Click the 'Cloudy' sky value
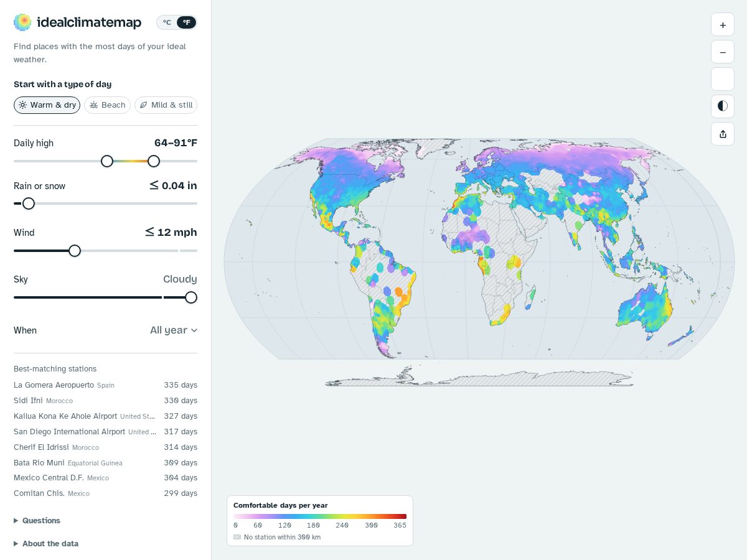Screen dimensions: 747x560 coord(180,279)
